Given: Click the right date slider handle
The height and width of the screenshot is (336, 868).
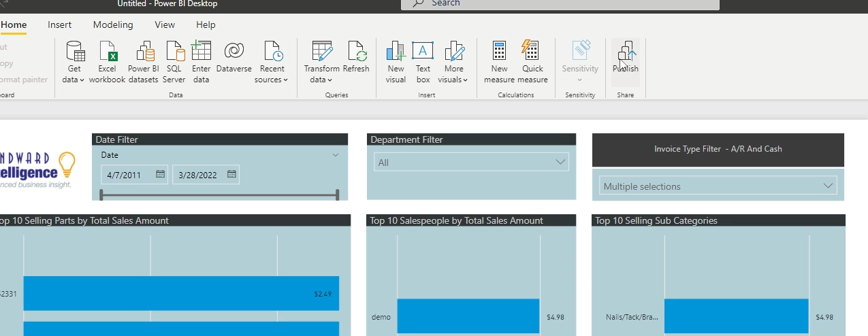Looking at the screenshot, I should (x=338, y=195).
